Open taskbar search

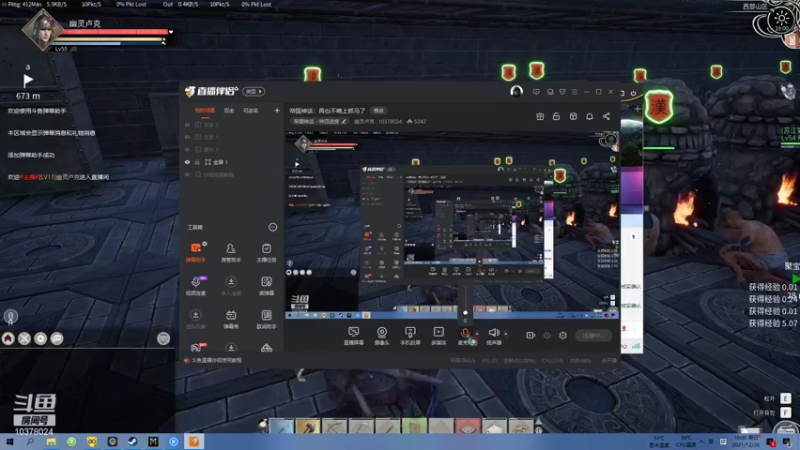click(30, 441)
